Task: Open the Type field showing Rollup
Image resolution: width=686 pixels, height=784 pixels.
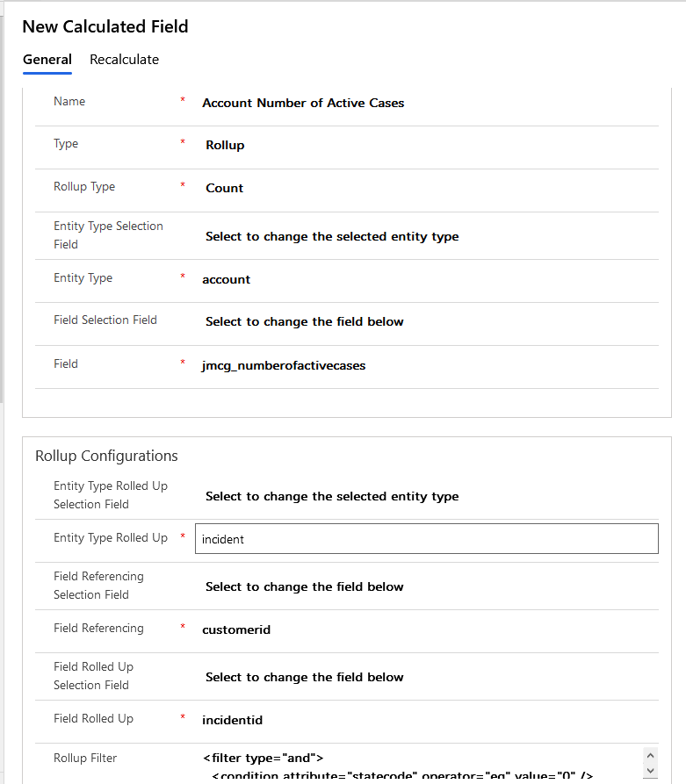Action: pos(225,146)
